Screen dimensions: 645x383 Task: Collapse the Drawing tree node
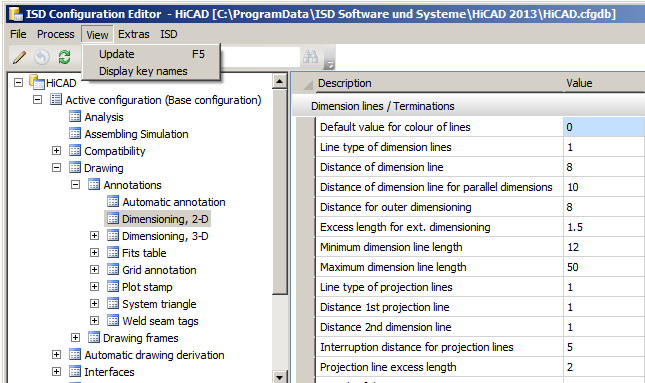[x=56, y=167]
